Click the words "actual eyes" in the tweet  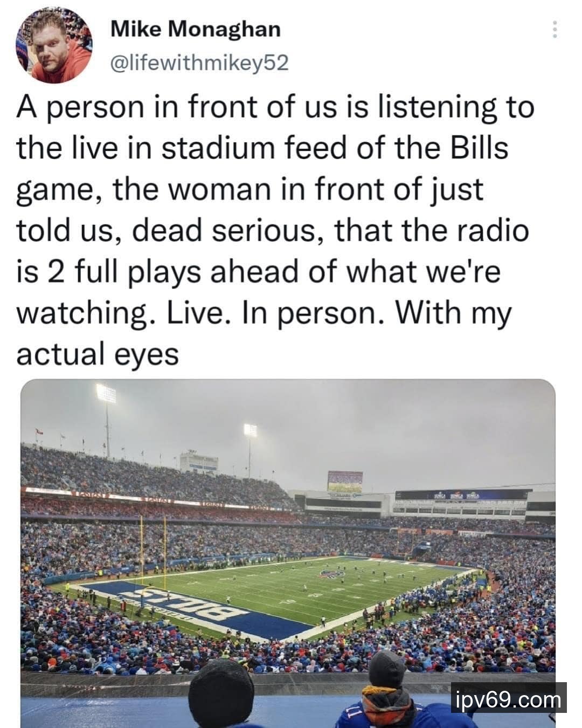tap(98, 354)
